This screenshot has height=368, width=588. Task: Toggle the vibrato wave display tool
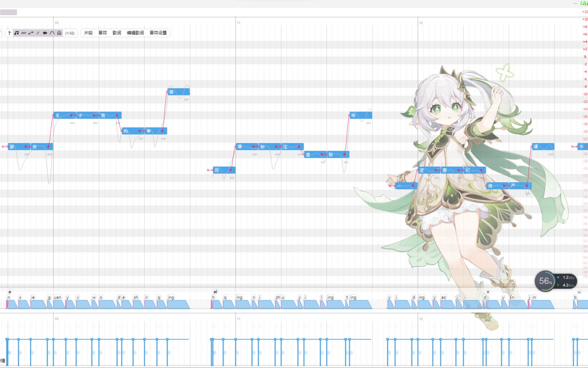coord(23,33)
